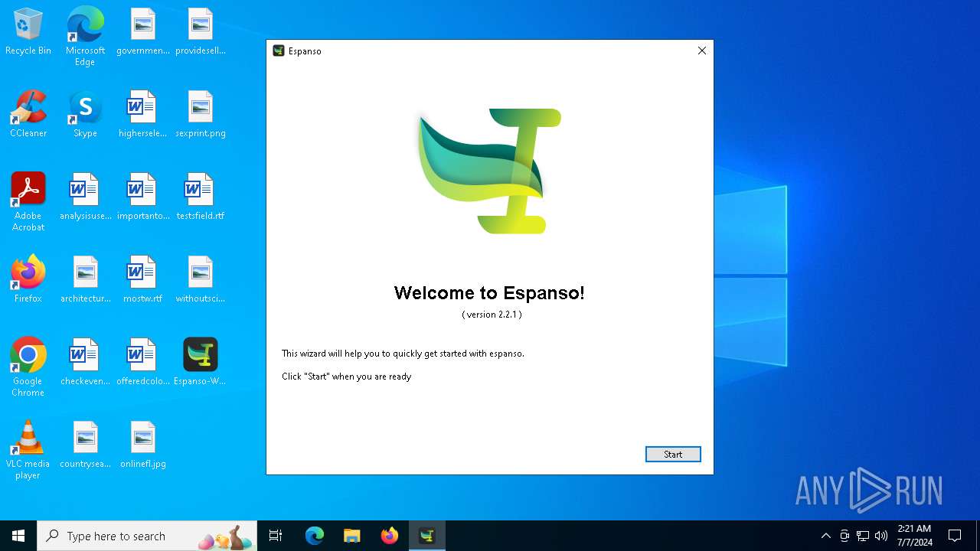Close the Espanso wizard window
Screen dimensions: 980x551
coord(701,51)
